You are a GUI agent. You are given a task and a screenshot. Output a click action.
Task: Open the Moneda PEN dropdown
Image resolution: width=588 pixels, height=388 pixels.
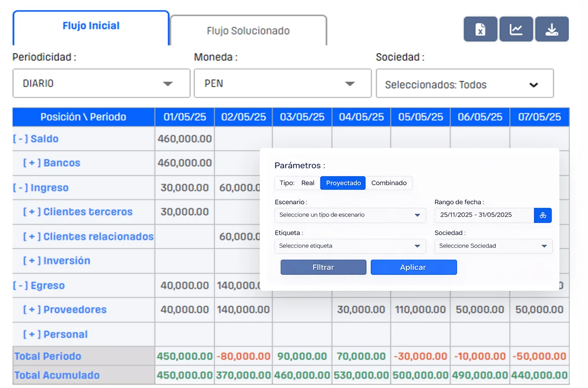click(282, 83)
